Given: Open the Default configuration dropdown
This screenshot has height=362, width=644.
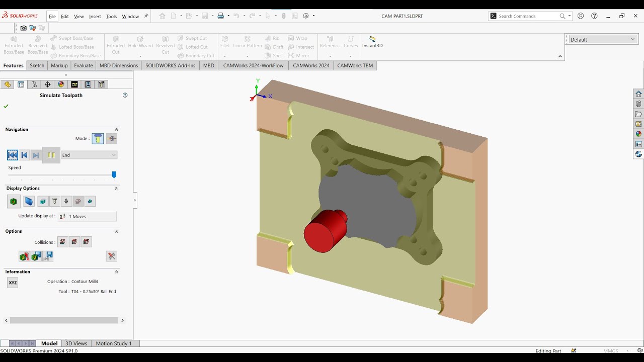Looking at the screenshot, I should point(603,39).
